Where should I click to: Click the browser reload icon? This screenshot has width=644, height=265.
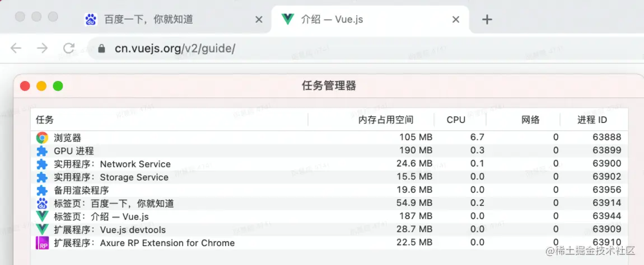point(69,49)
